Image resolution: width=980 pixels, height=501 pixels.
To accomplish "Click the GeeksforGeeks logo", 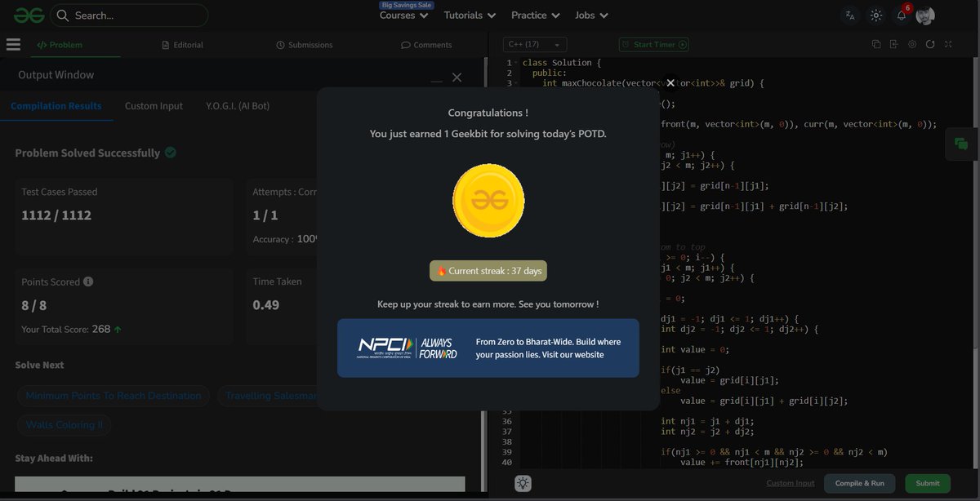I will click(28, 15).
